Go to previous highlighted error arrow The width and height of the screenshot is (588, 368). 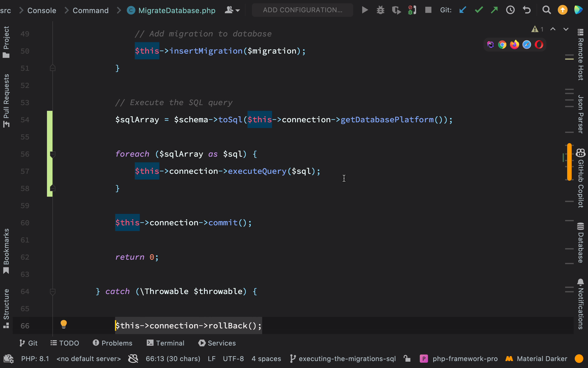tap(553, 29)
